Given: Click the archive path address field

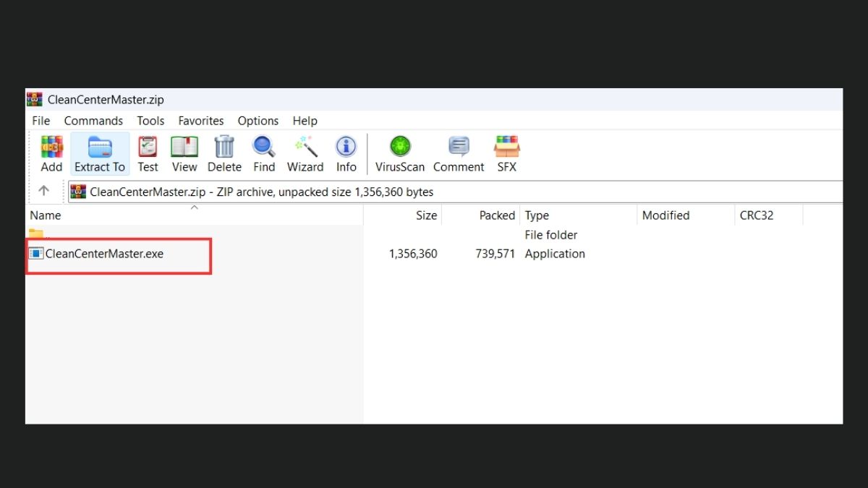Looking at the screenshot, I should pos(455,192).
